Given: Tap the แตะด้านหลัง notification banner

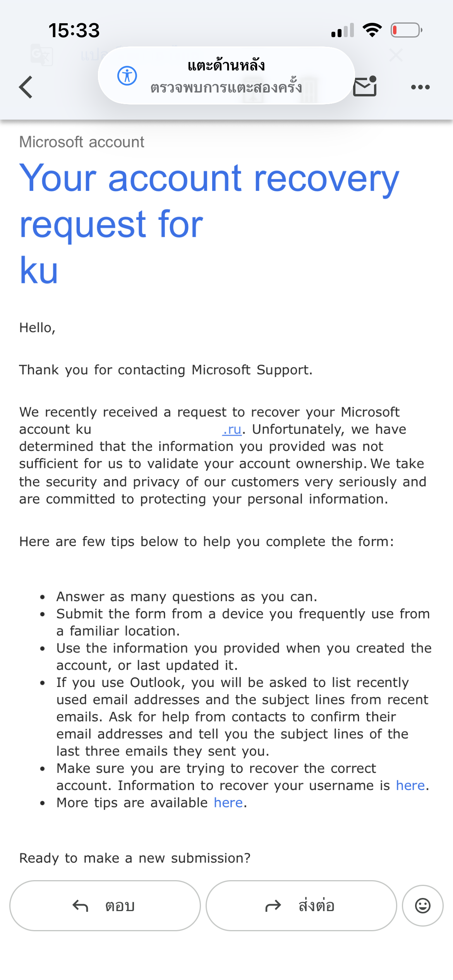Looking at the screenshot, I should [226, 75].
